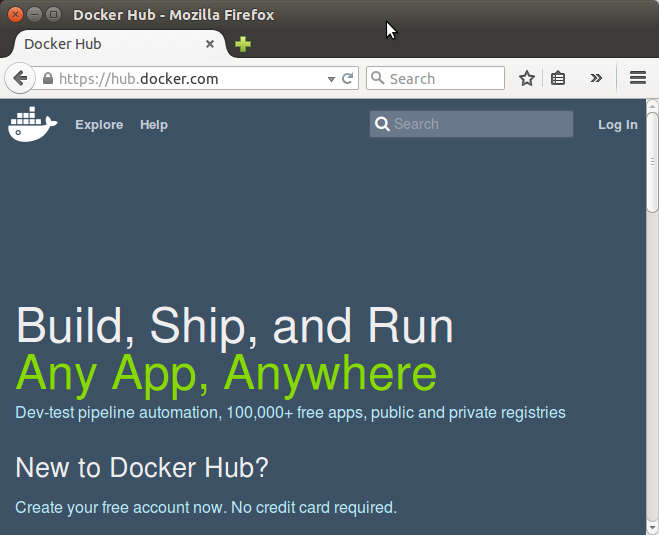659x535 pixels.
Task: Show bookmarks list icon
Action: pyautogui.click(x=558, y=78)
